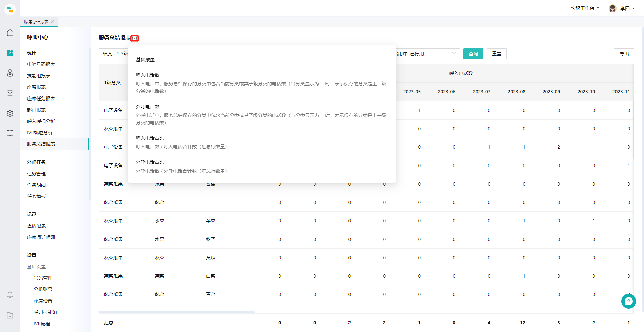Viewport: 644px width, 332px height.
Task: Open 号码管理 in sidebar
Action: 43,278
